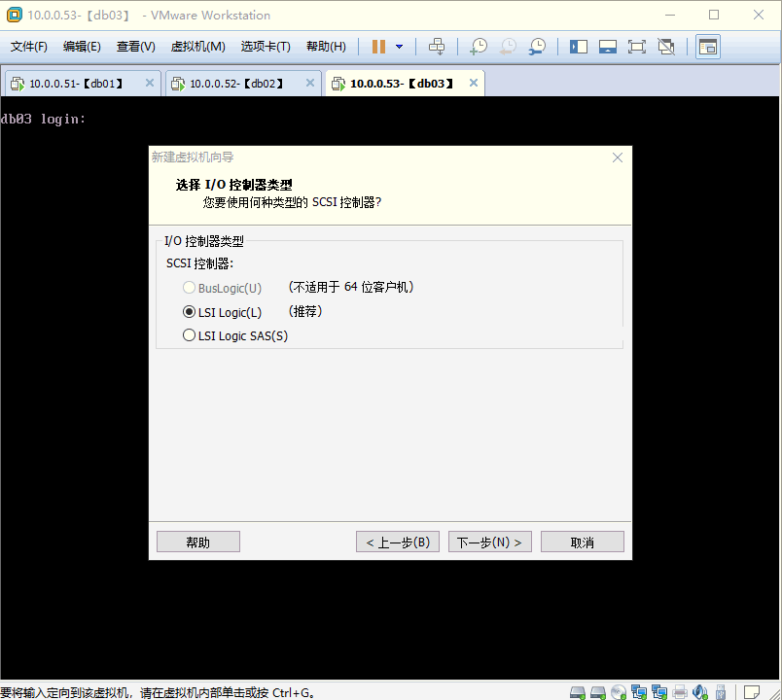Close the 10.0.0.52 db02 tab
The height and width of the screenshot is (700, 782).
coord(310,84)
